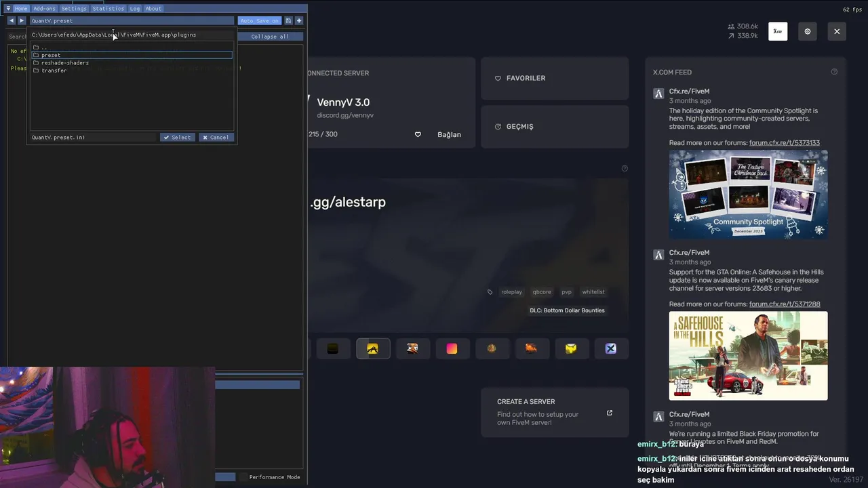868x488 pixels.
Task: Open the Home tab in ReShade
Action: (x=21, y=9)
